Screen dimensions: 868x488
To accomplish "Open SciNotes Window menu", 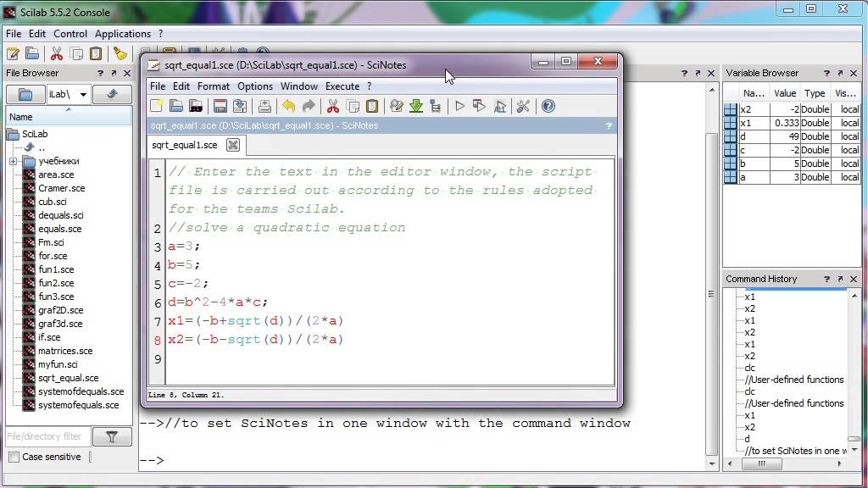I will click(299, 86).
